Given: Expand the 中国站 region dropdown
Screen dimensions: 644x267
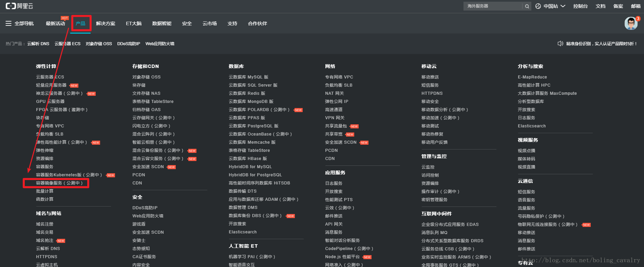Looking at the screenshot, I should (x=554, y=6).
